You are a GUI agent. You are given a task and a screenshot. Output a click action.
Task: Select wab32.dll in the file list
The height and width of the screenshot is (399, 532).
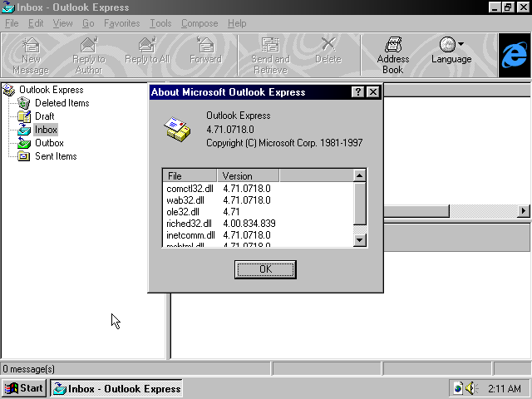[185, 200]
